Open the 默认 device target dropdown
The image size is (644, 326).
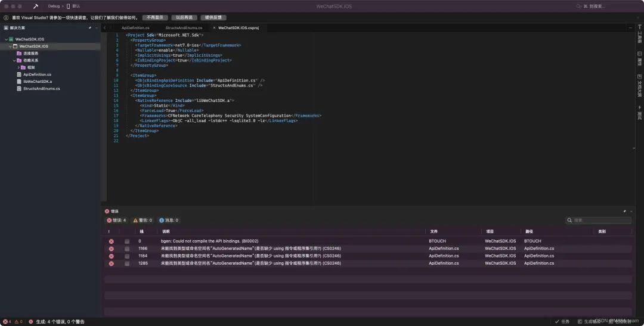[x=76, y=6]
